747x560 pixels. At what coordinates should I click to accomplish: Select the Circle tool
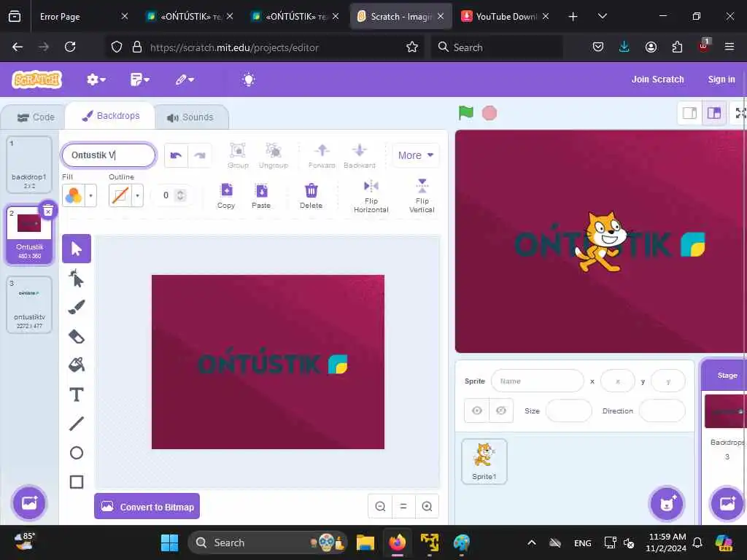tap(76, 452)
